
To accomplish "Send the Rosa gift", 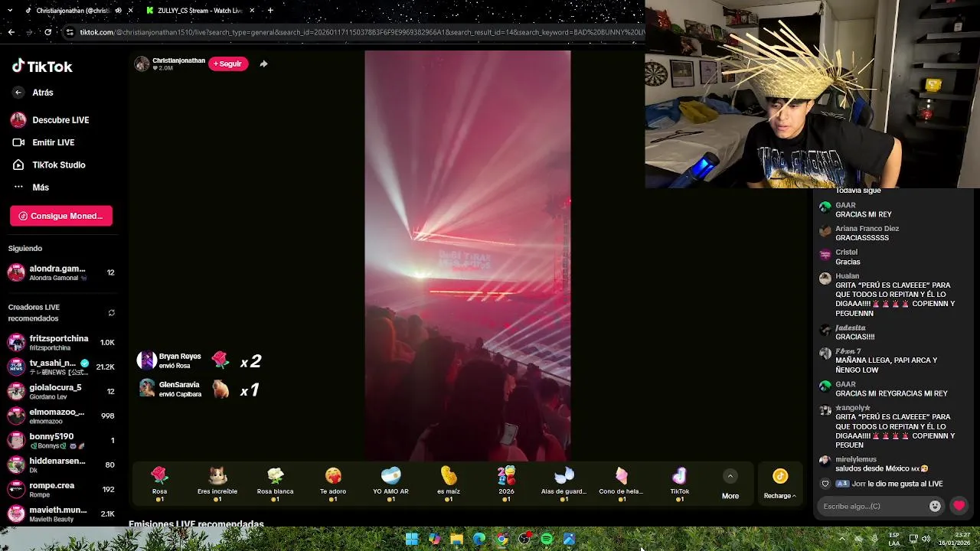I will (x=159, y=484).
